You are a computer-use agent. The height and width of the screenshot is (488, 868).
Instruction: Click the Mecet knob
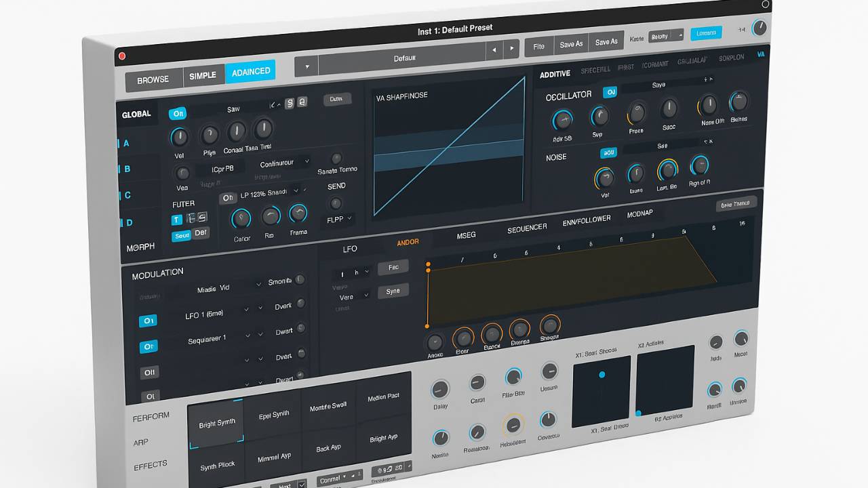[x=741, y=338]
